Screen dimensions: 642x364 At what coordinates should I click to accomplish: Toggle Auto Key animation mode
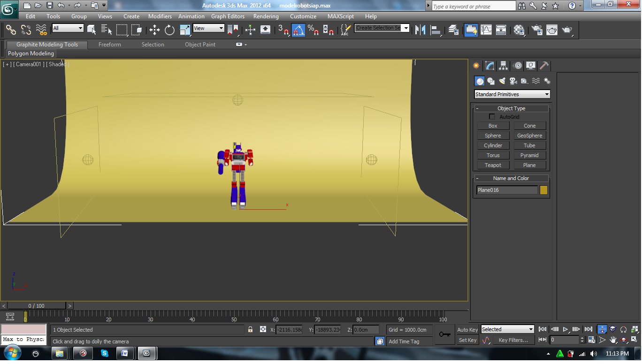pyautogui.click(x=467, y=330)
